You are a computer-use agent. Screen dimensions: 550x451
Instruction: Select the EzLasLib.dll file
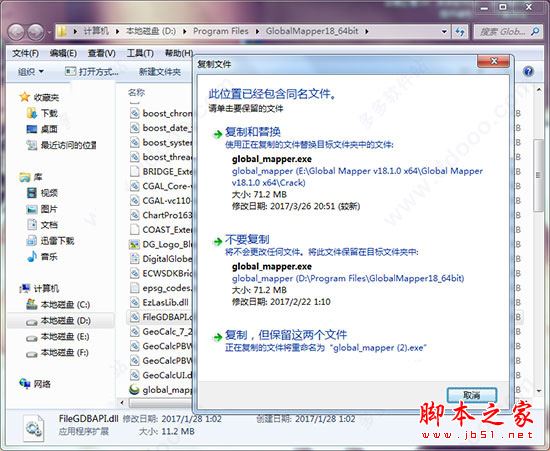coord(160,302)
